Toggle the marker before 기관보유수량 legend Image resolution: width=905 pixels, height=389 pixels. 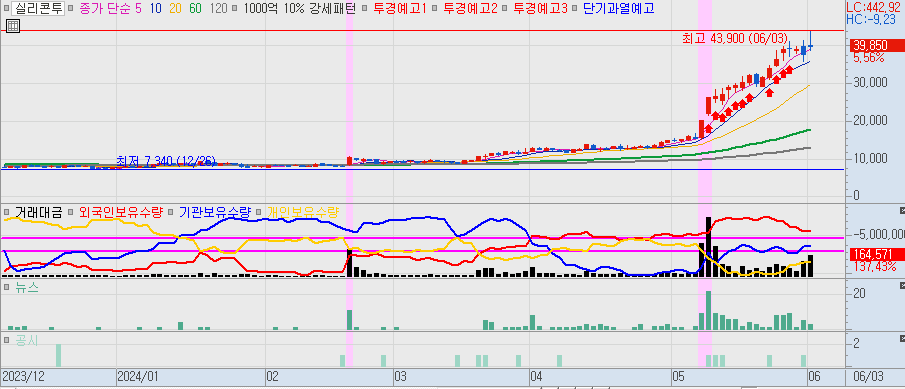[x=171, y=212]
